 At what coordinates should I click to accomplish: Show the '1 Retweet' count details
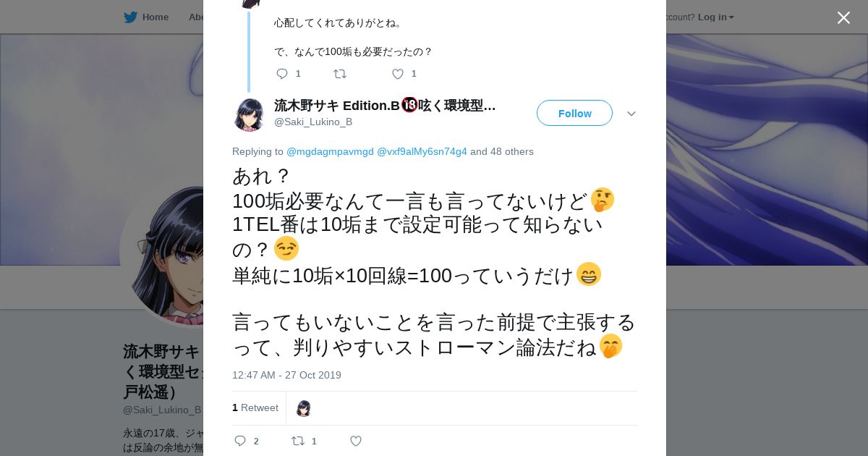click(255, 408)
